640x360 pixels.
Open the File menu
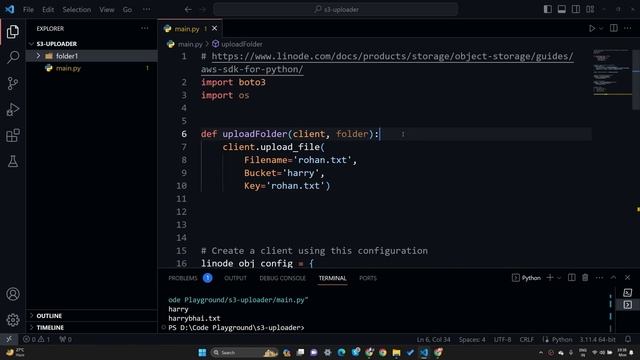coord(28,9)
